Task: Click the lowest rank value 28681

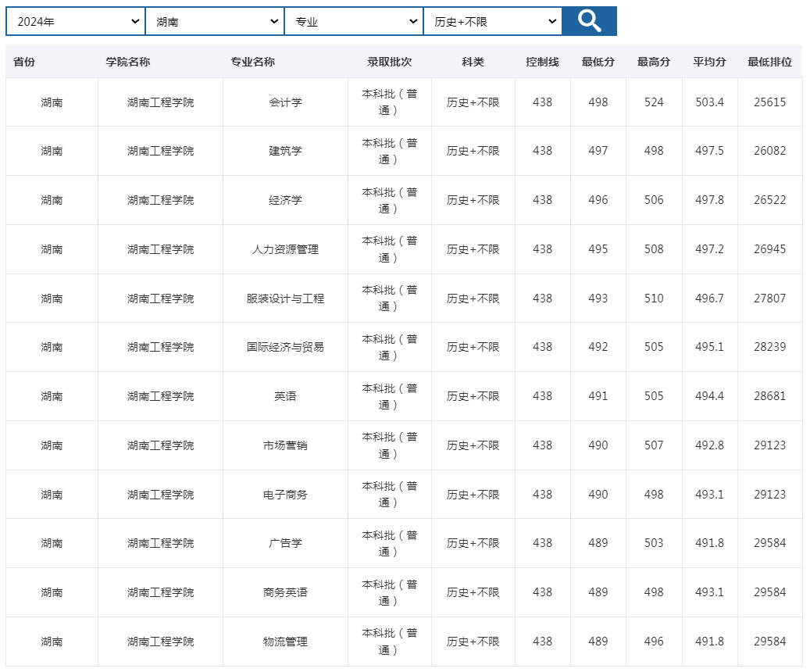Action: [769, 396]
